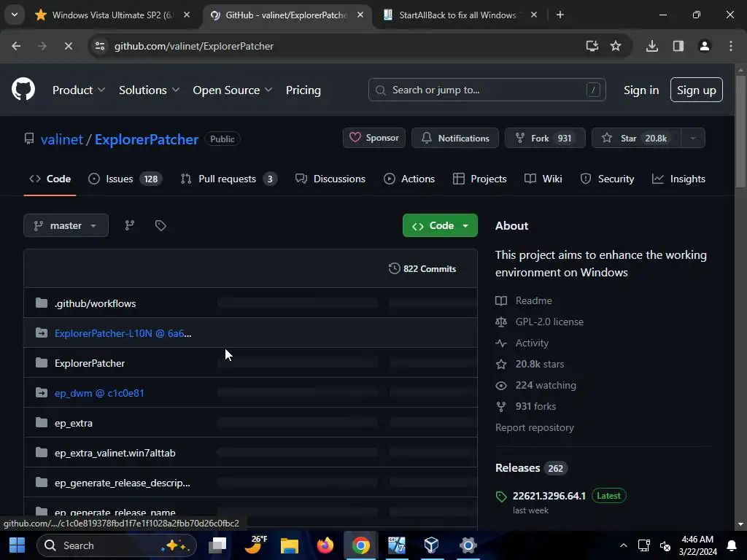Fork the repository
This screenshot has height=560, width=747.
[545, 138]
